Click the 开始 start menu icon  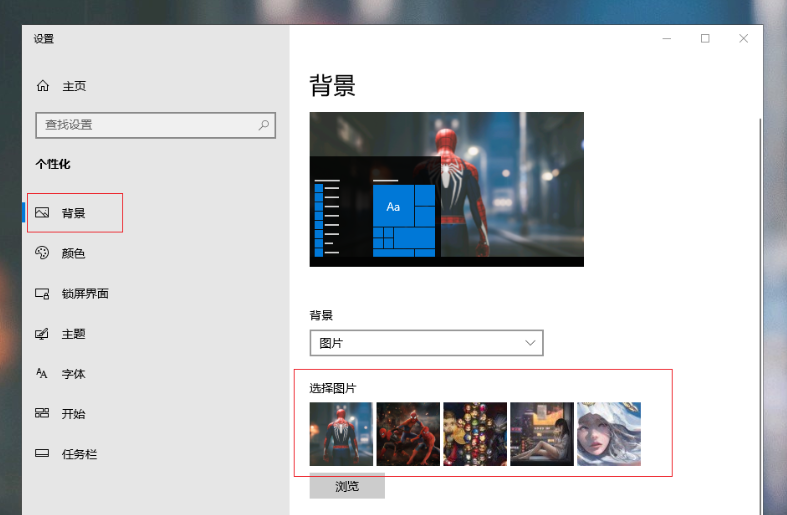[x=42, y=413]
